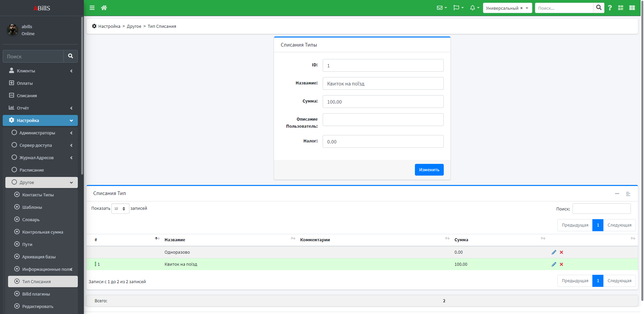Click the help question mark icon
This screenshot has width=644, height=314.
[610, 8]
